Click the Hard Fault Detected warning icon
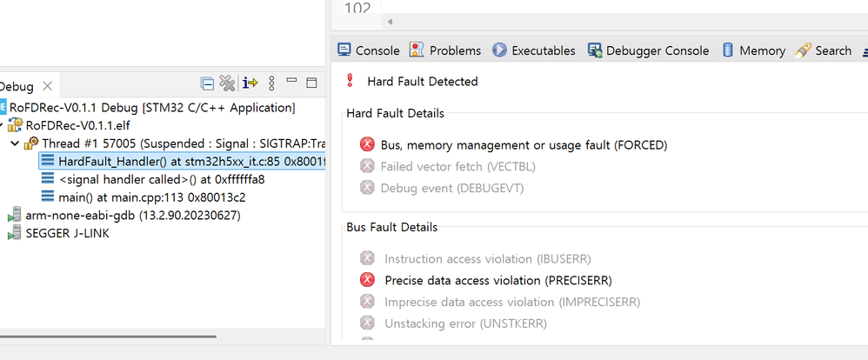 350,81
